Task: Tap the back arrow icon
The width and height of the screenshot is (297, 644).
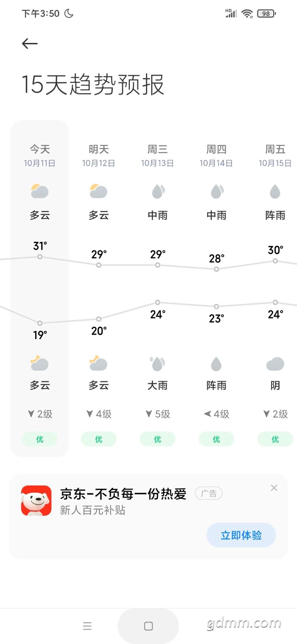Action: 30,44
